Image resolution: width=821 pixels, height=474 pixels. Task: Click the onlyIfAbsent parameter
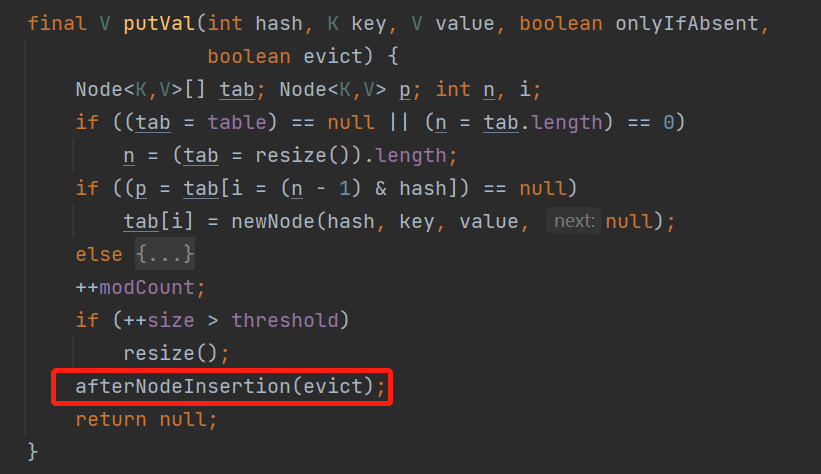click(689, 23)
